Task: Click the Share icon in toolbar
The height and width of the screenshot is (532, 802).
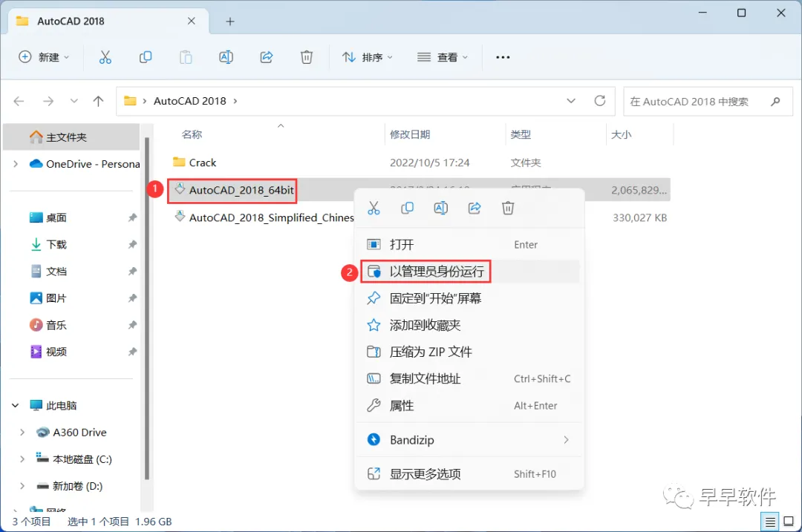Action: [267, 57]
